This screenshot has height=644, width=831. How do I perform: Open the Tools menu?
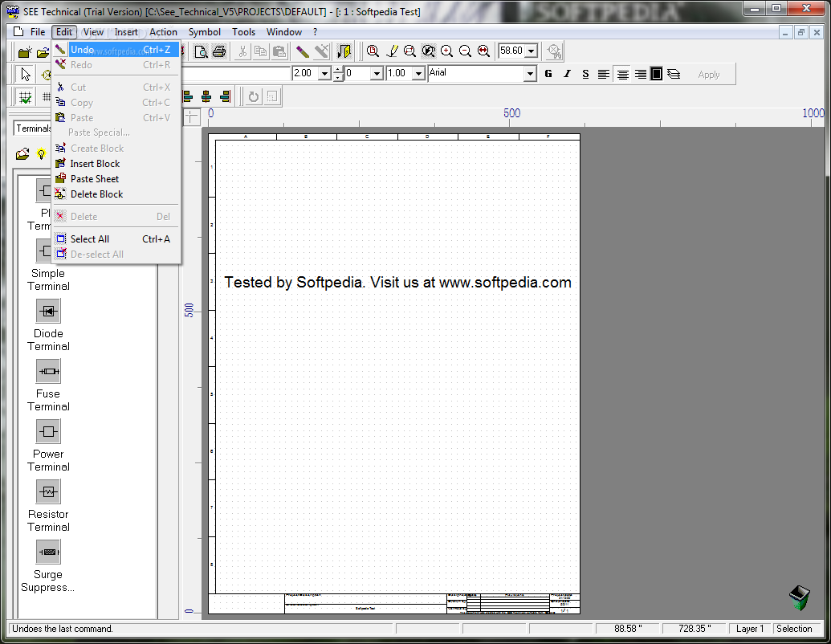pyautogui.click(x=243, y=32)
